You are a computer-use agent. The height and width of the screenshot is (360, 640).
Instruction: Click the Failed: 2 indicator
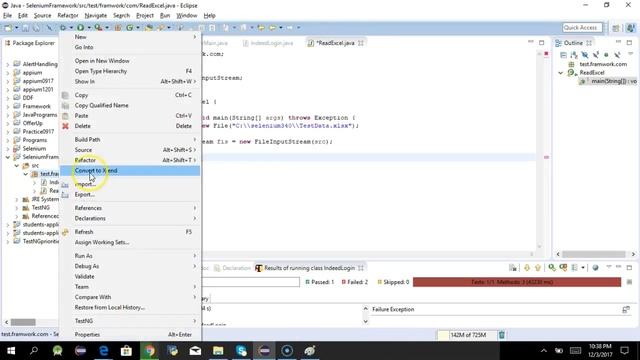pyautogui.click(x=355, y=282)
